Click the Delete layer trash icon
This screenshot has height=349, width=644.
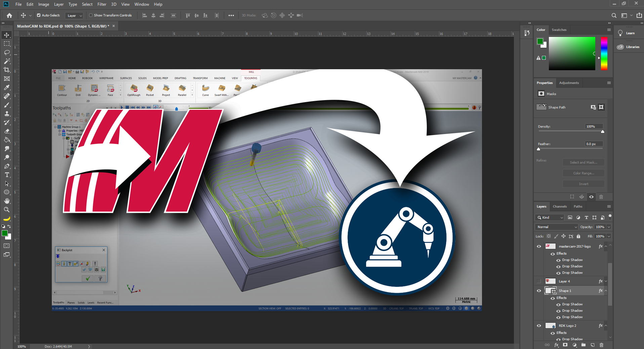601,345
